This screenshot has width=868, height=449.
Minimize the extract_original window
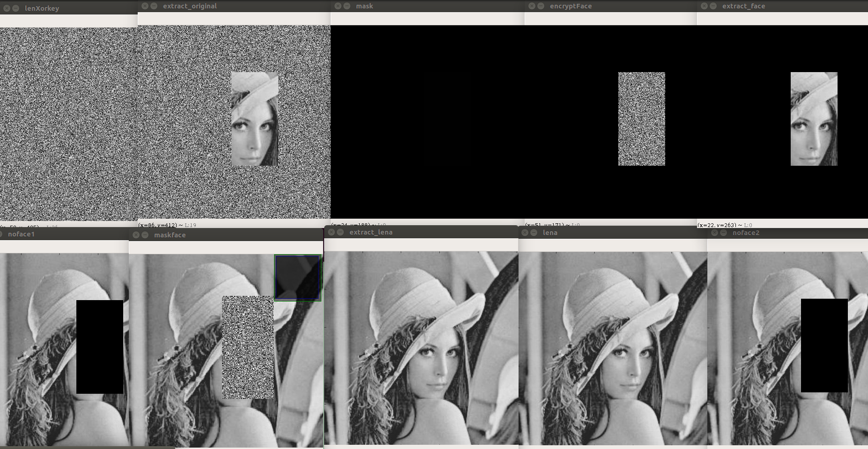point(155,6)
